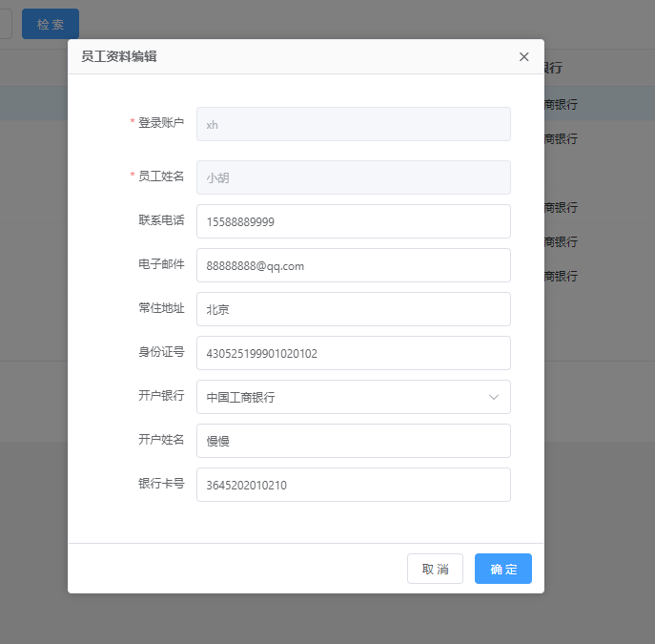Screen dimensions: 655x644
Task: Click the 员工姓名 field showing 小胡
Action: (x=353, y=177)
